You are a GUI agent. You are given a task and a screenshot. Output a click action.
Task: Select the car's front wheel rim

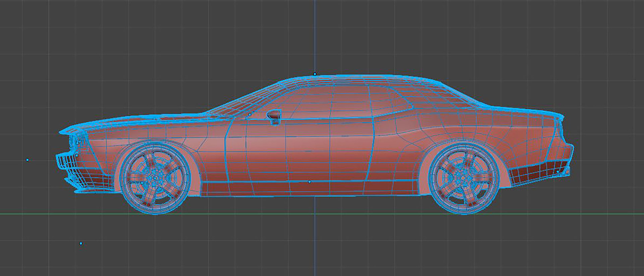click(155, 178)
